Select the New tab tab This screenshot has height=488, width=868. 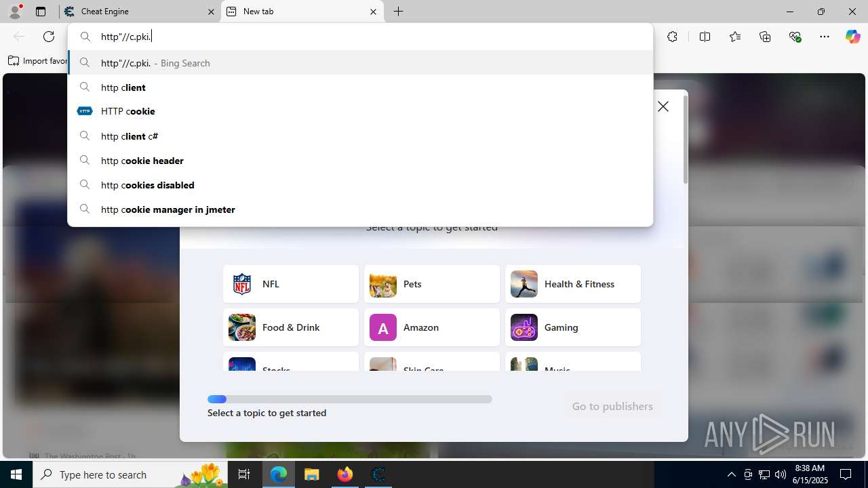point(302,12)
